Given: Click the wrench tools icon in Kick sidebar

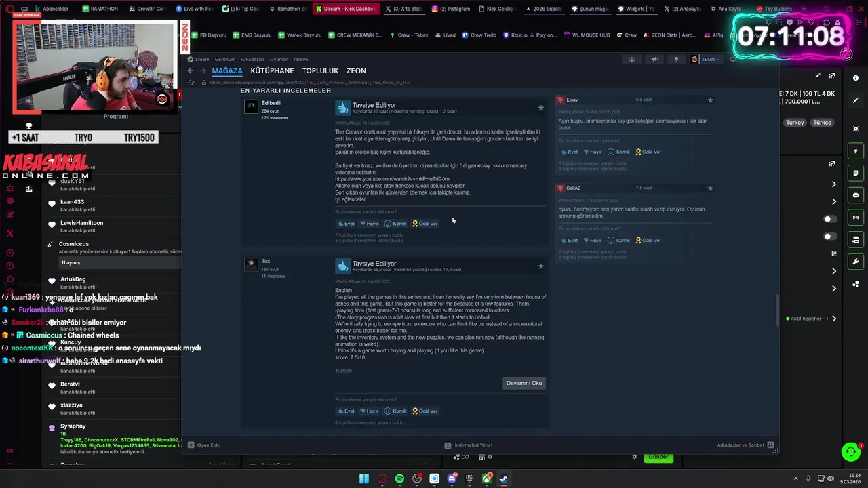Looking at the screenshot, I should (856, 262).
